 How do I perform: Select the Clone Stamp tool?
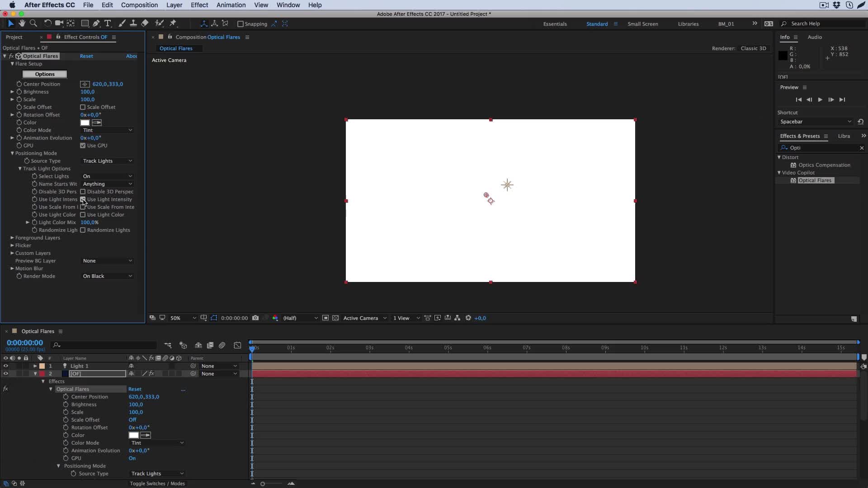tap(133, 23)
